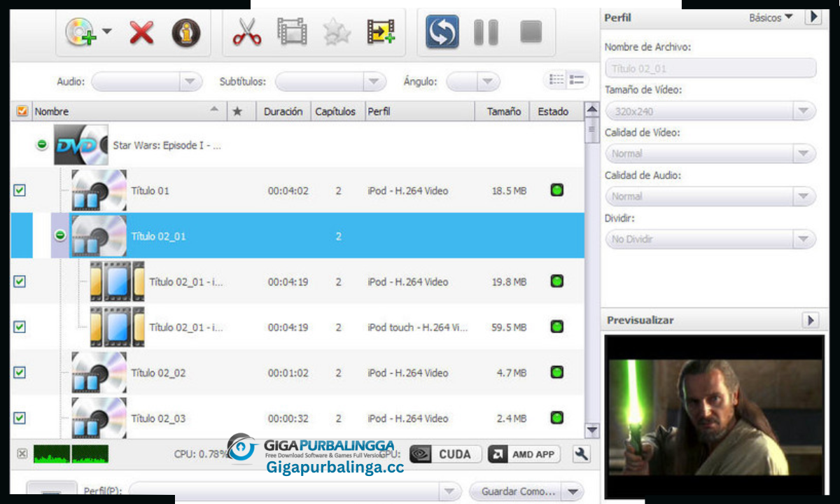Click Título 02_03 status green indicator
Screen dimensions: 840x504
pos(557,418)
